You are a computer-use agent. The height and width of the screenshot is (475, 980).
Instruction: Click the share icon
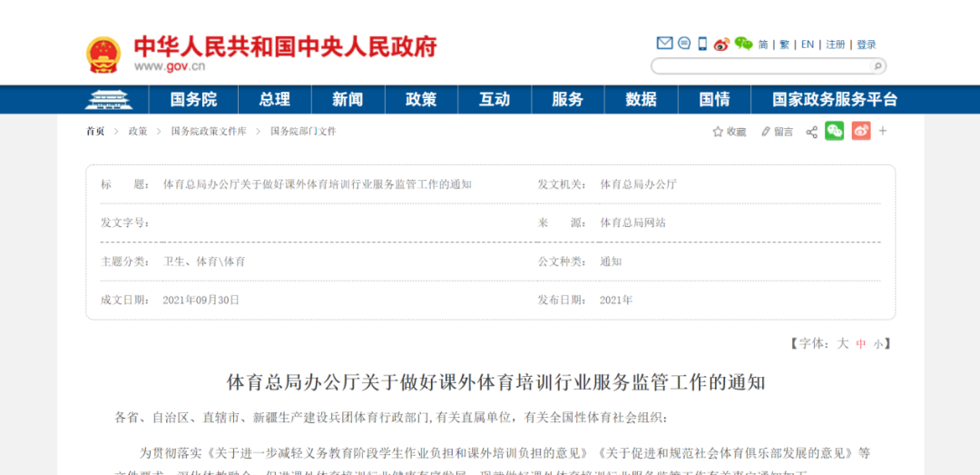click(x=811, y=132)
